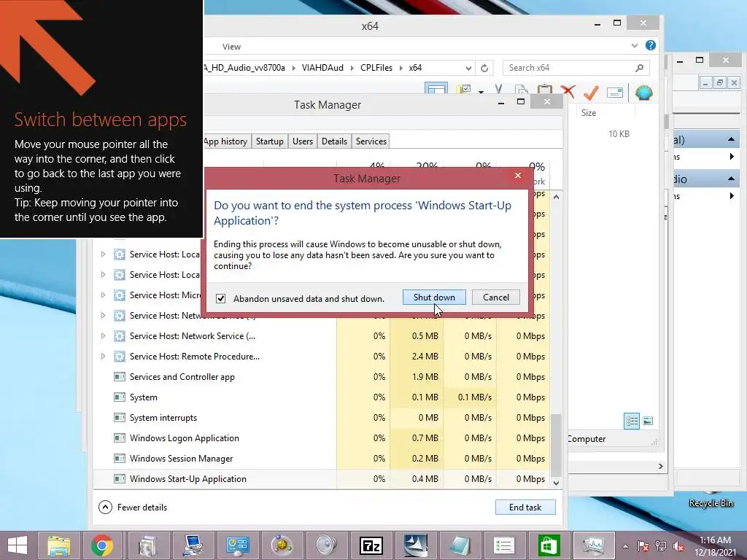Close the red Task Manager dialog
Viewport: 747px width, 560px height.
[518, 176]
